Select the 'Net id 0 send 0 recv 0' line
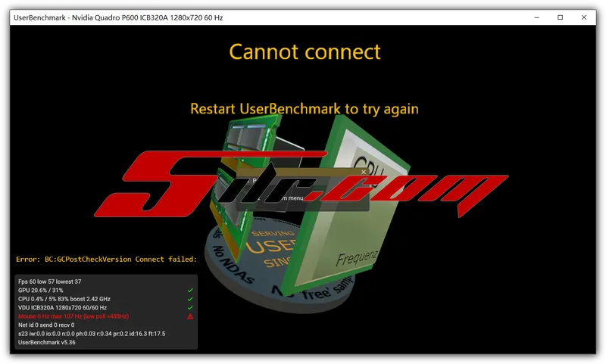 (x=46, y=325)
